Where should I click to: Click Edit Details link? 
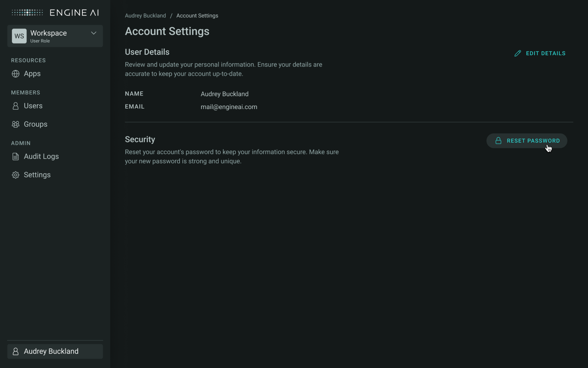pos(540,53)
